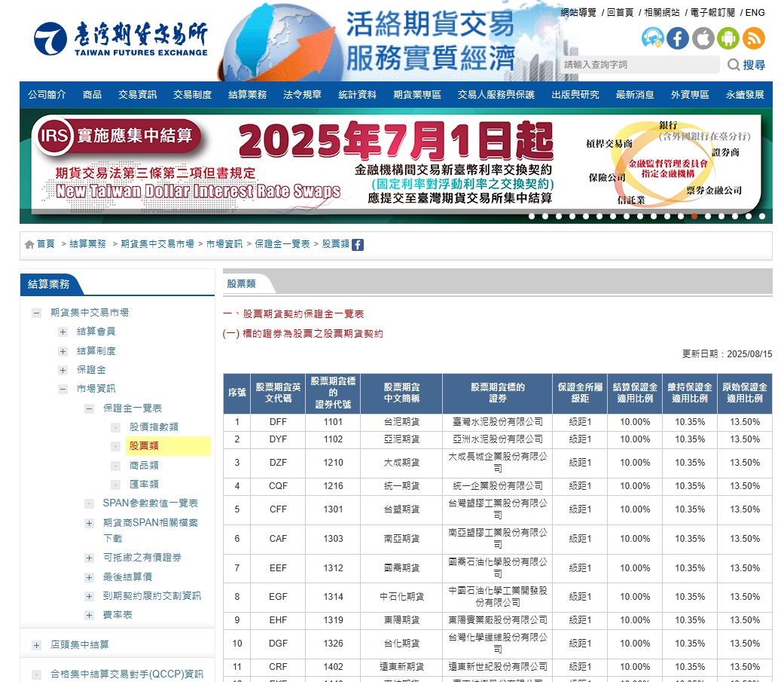Switch to English via ENG link
The width and height of the screenshot is (784, 682).
coord(755,13)
